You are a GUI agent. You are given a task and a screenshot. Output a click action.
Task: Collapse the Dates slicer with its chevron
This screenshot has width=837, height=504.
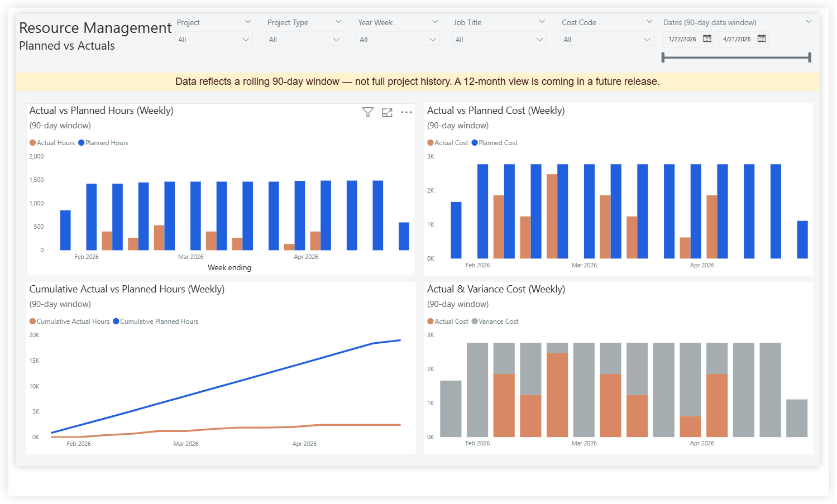[x=809, y=22]
